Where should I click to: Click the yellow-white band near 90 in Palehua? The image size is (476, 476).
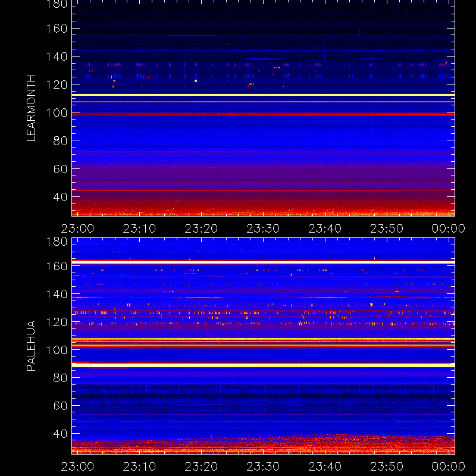(x=263, y=365)
